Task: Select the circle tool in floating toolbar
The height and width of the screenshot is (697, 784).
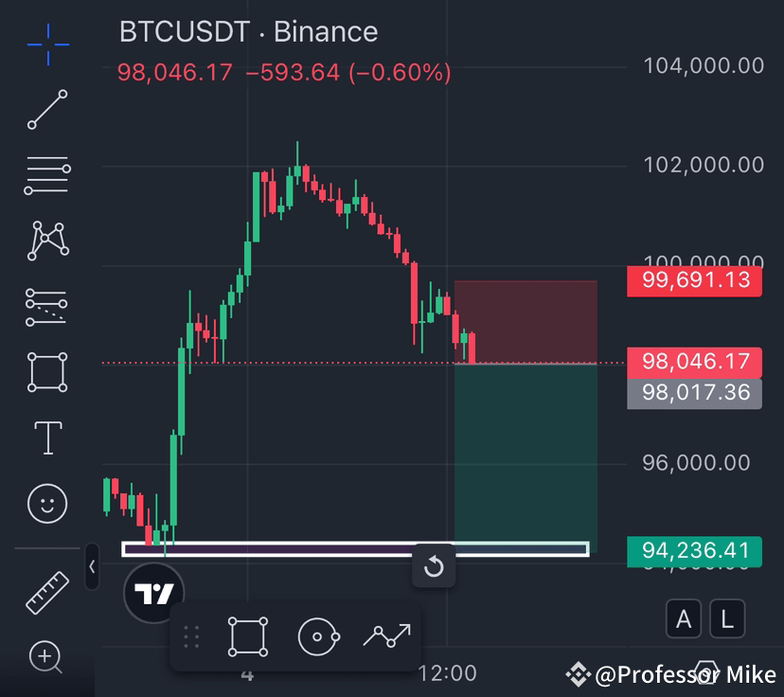Action: point(318,635)
